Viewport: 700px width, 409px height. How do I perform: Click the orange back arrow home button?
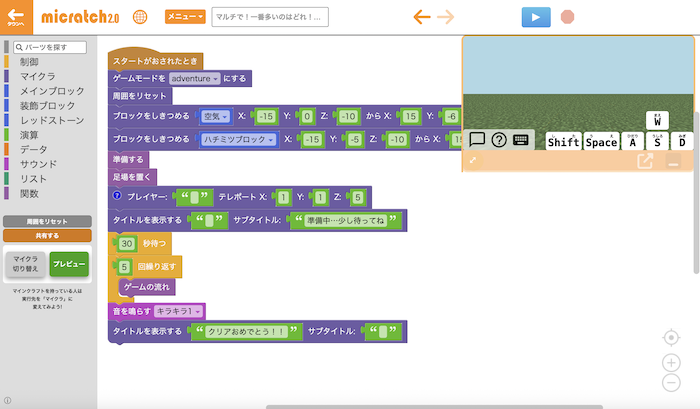pos(16,17)
